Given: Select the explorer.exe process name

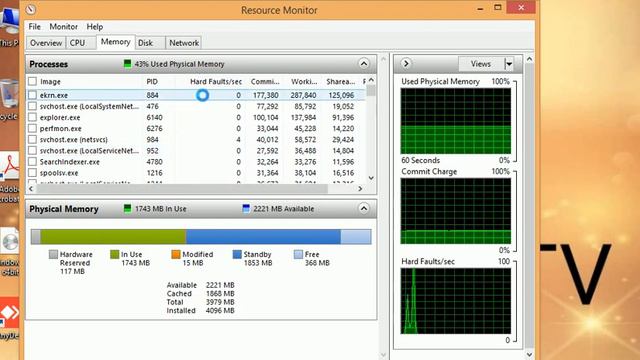Looking at the screenshot, I should [x=60, y=118].
